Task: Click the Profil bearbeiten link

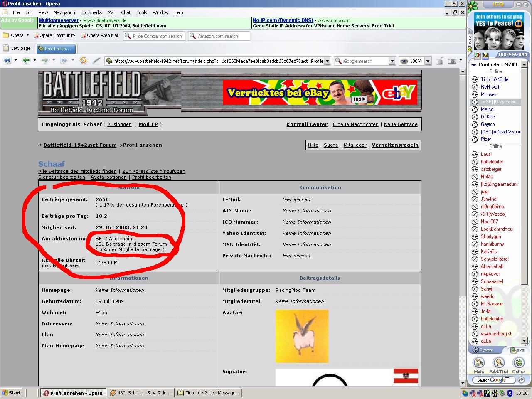Action: coord(151,177)
